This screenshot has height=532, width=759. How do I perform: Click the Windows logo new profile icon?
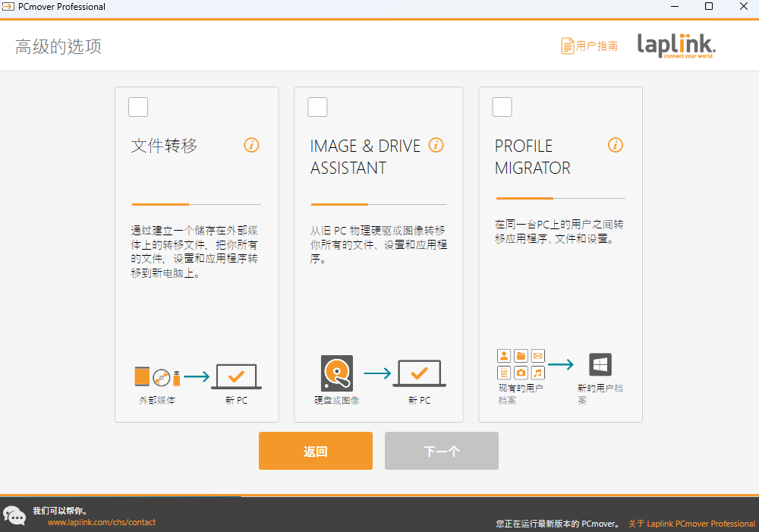(600, 364)
